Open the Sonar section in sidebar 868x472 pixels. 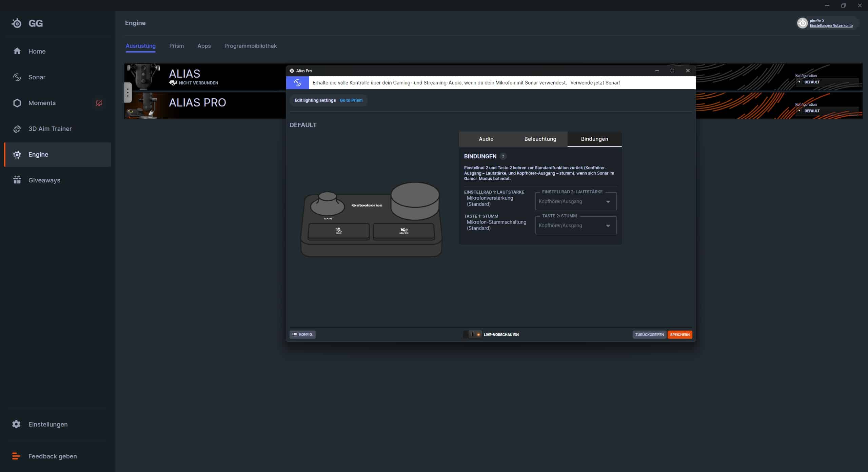pyautogui.click(x=37, y=77)
